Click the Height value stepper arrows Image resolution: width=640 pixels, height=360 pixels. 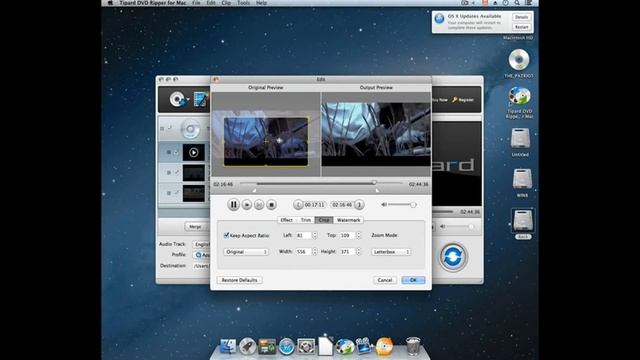358,252
